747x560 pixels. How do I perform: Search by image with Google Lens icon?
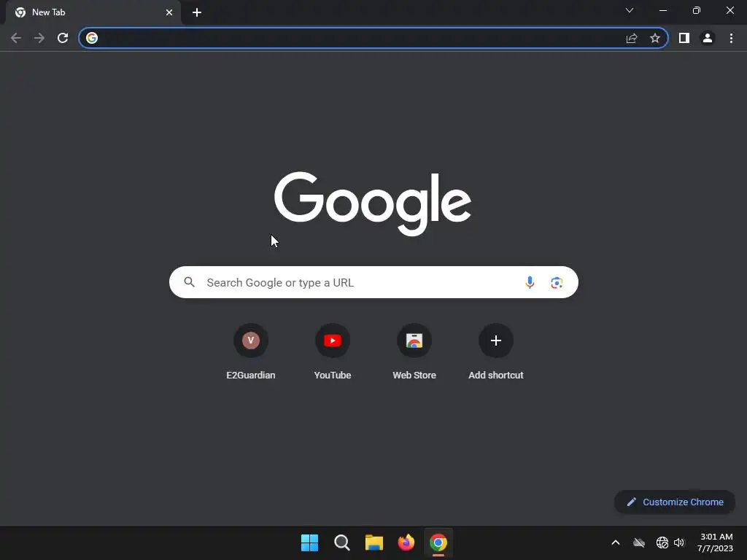(x=557, y=282)
